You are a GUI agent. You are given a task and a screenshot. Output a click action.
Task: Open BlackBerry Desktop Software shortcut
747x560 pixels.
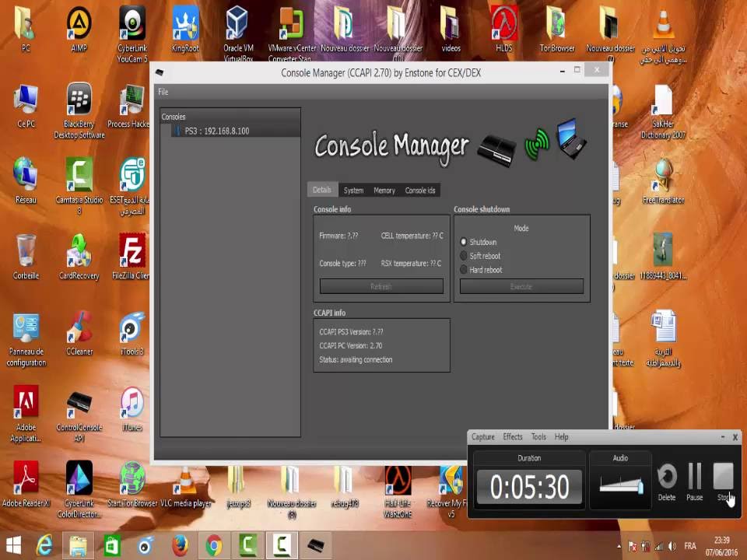pos(79,111)
